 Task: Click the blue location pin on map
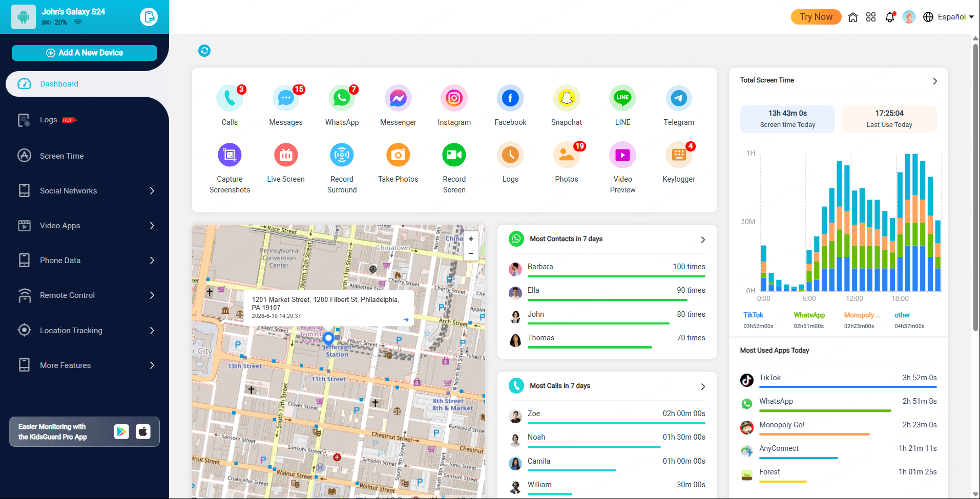pyautogui.click(x=328, y=338)
